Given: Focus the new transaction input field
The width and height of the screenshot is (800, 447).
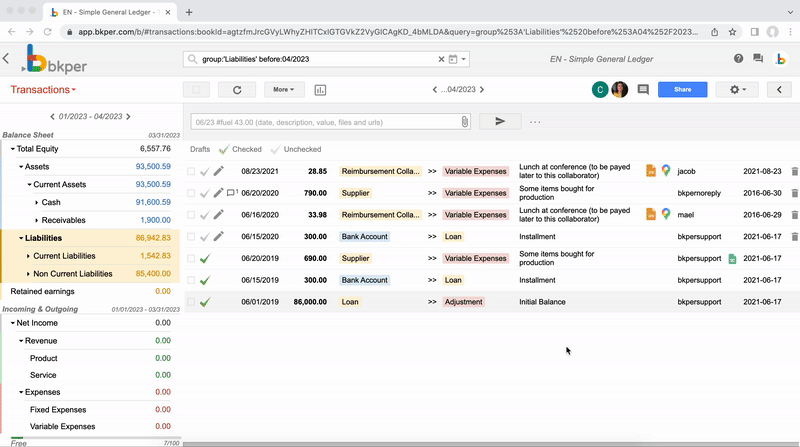Looking at the screenshot, I should 325,122.
